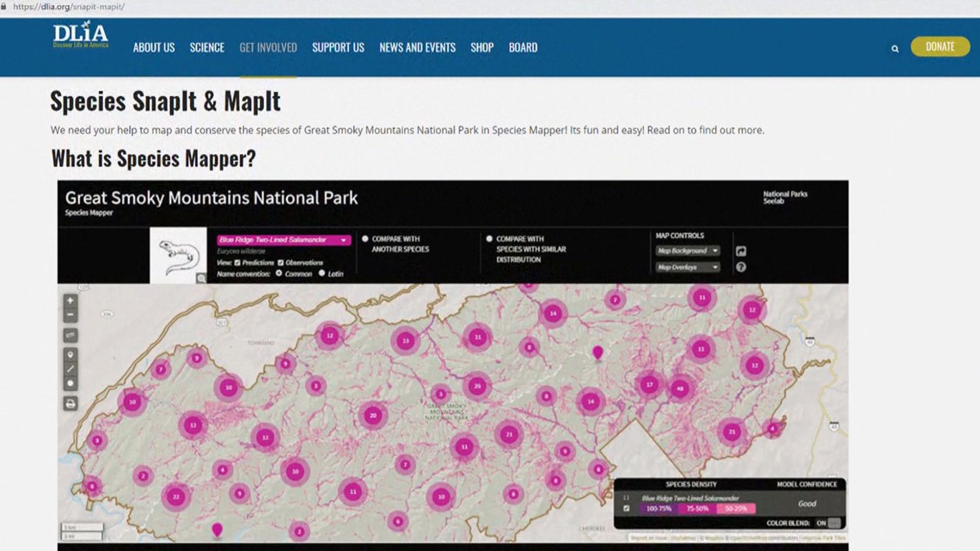980x551 pixels.
Task: Click the cluster marker labeled 13
Action: [406, 340]
